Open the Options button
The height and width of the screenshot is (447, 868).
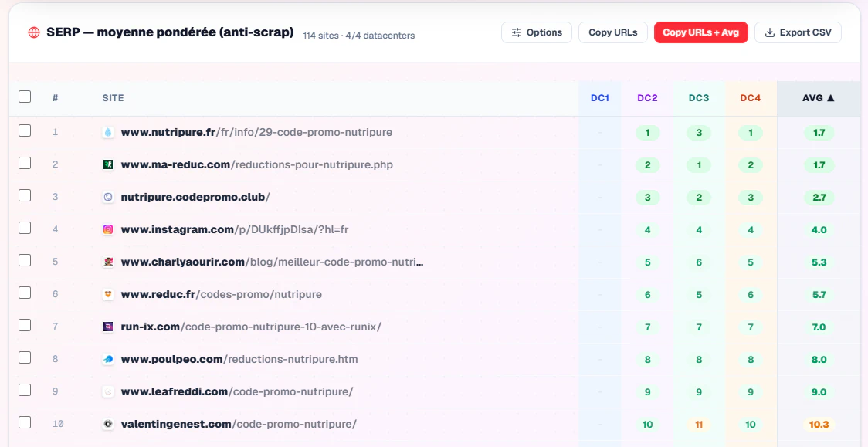(x=537, y=32)
